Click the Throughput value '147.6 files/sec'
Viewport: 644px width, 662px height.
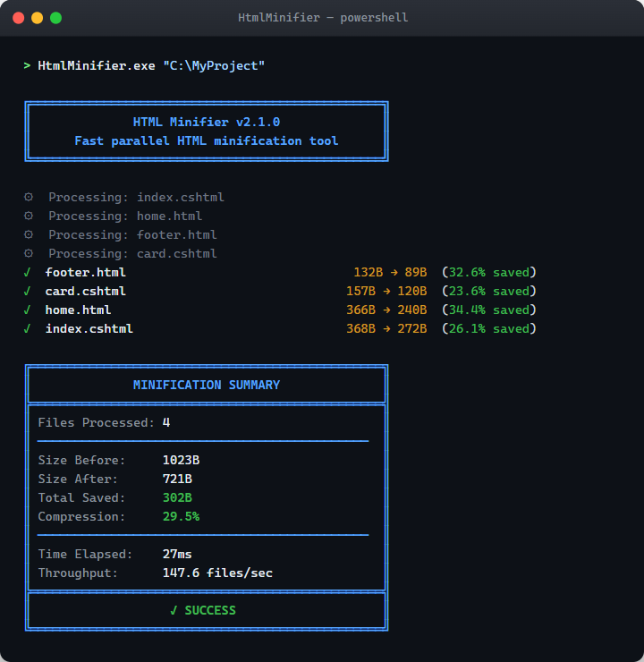[217, 573]
